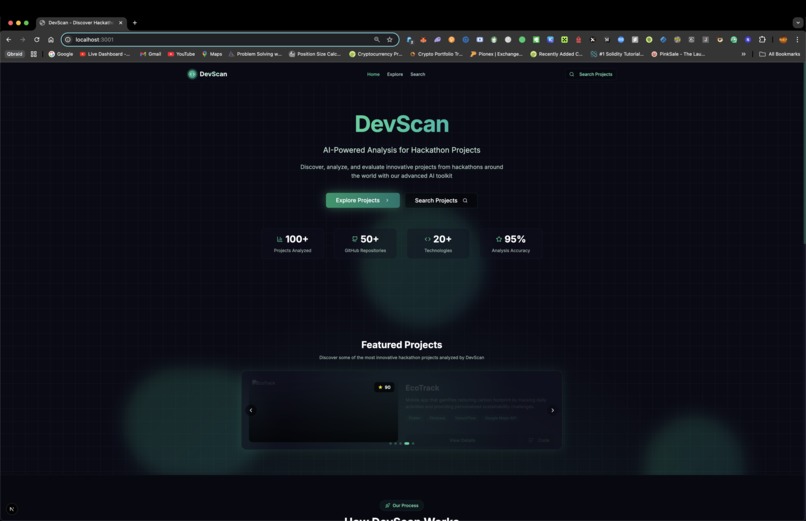Bookmark this page with the star icon
The image size is (806, 521).
point(390,40)
